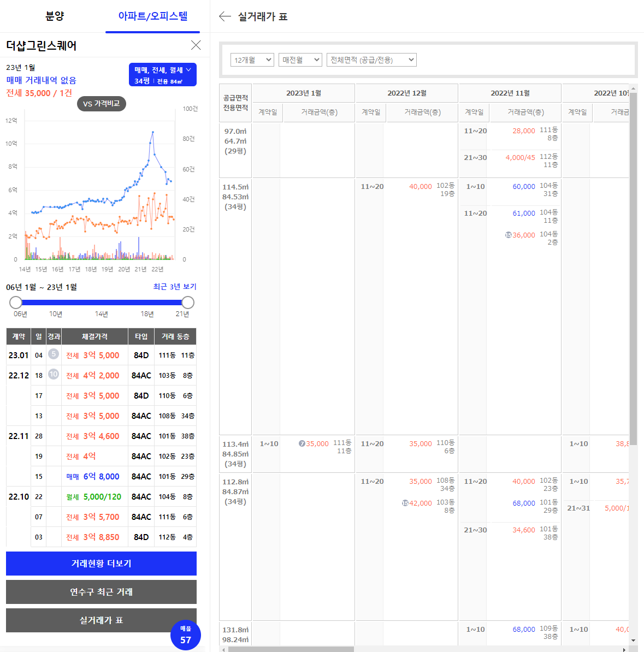Click the 전세 3억 5,700 row for 111동 6층
The width and height of the screenshot is (644, 652).
point(114,517)
